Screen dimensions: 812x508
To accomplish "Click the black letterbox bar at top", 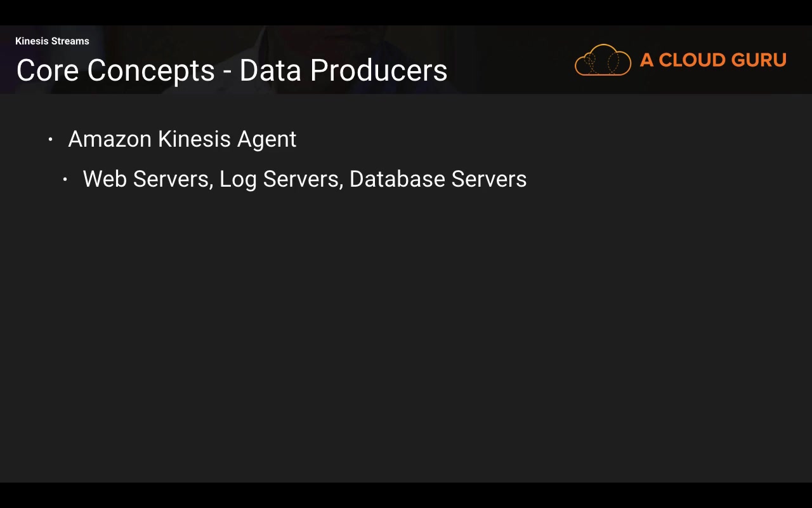I will click(406, 12).
